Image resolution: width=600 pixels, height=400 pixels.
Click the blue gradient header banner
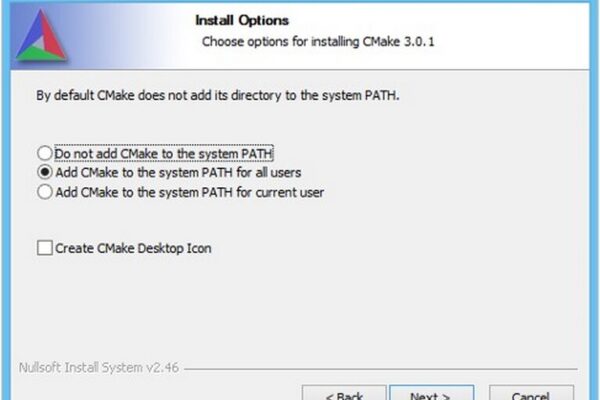point(300,36)
